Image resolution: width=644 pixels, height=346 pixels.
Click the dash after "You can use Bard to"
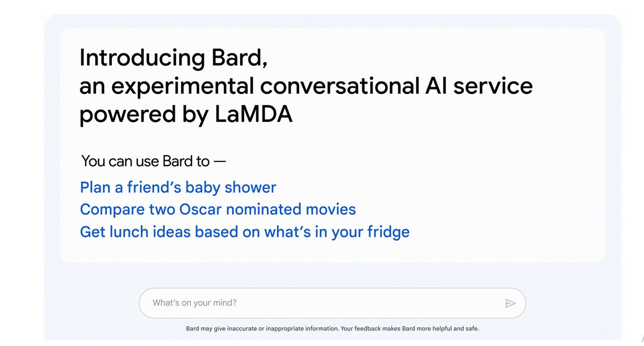click(x=220, y=162)
